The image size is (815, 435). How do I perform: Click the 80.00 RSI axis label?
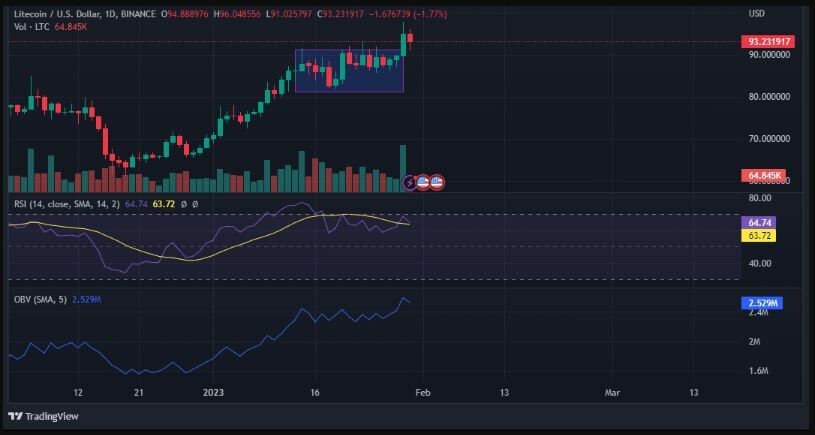tap(760, 198)
